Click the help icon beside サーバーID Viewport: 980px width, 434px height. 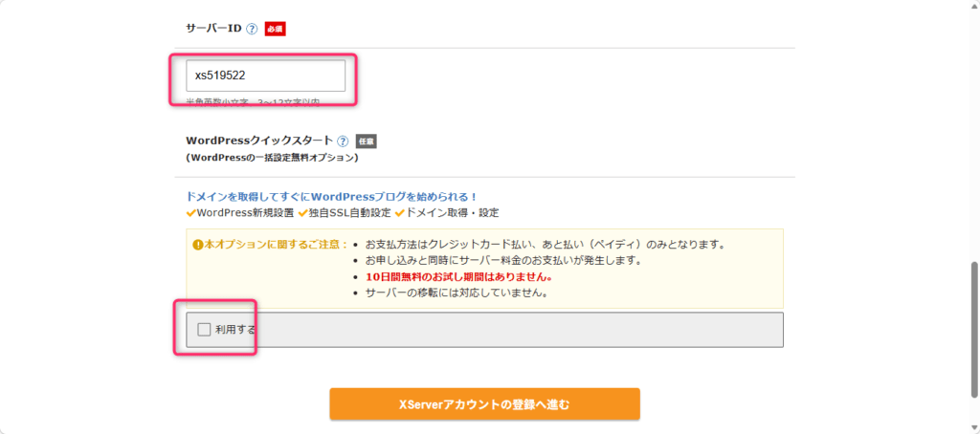[x=252, y=29]
